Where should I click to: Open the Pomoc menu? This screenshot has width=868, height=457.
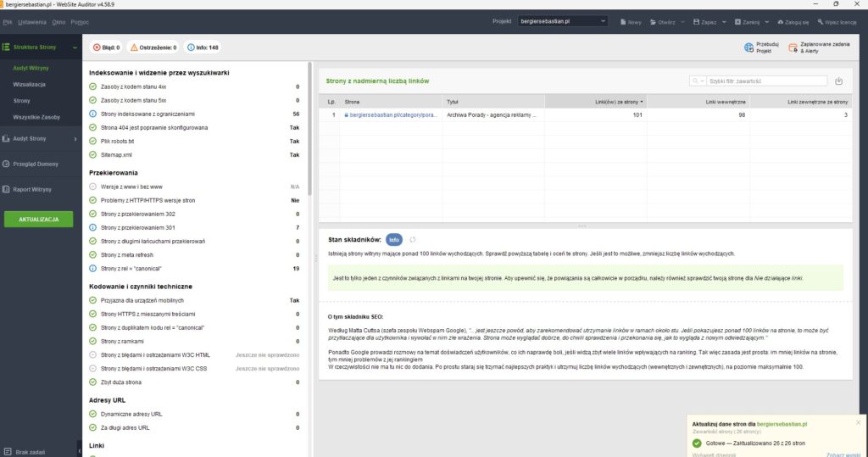[x=80, y=22]
